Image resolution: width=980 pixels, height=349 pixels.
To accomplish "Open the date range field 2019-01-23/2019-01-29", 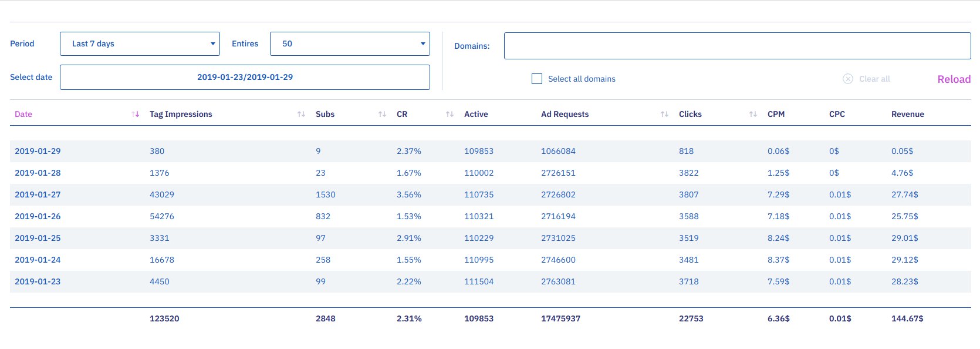I will coord(245,77).
